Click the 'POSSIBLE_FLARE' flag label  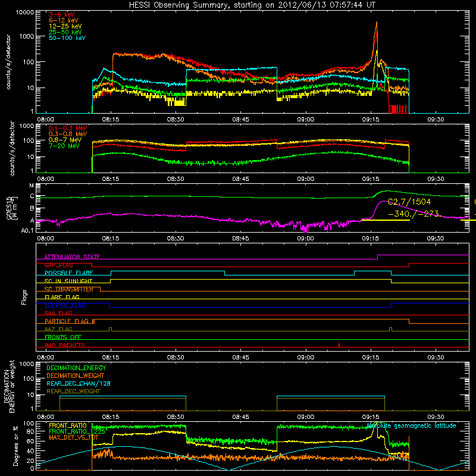coord(68,273)
